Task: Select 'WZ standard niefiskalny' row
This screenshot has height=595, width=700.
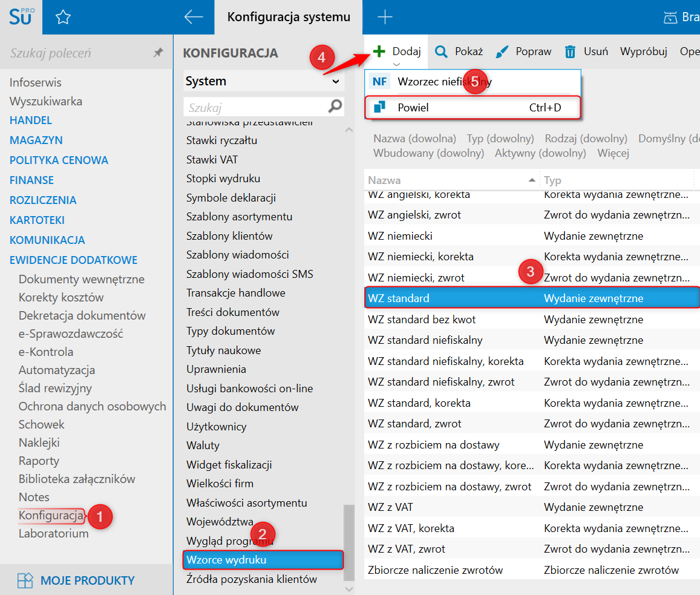Action: [532, 340]
